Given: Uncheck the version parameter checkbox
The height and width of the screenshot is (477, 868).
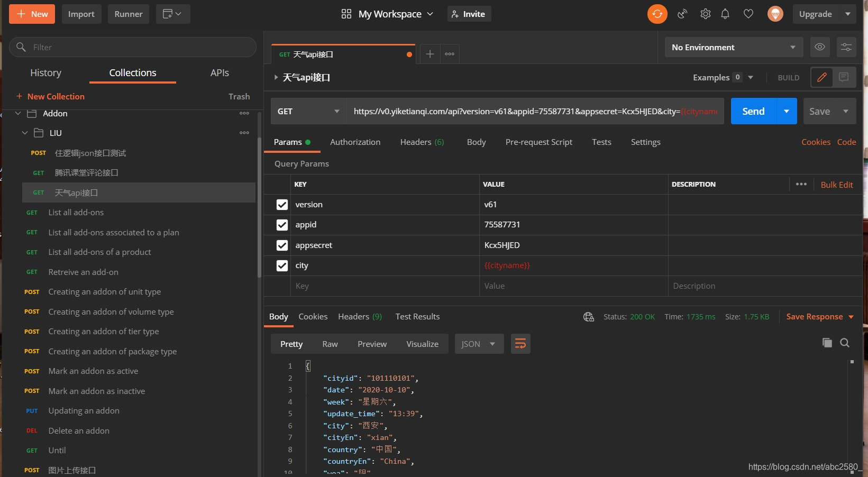Looking at the screenshot, I should (x=282, y=205).
